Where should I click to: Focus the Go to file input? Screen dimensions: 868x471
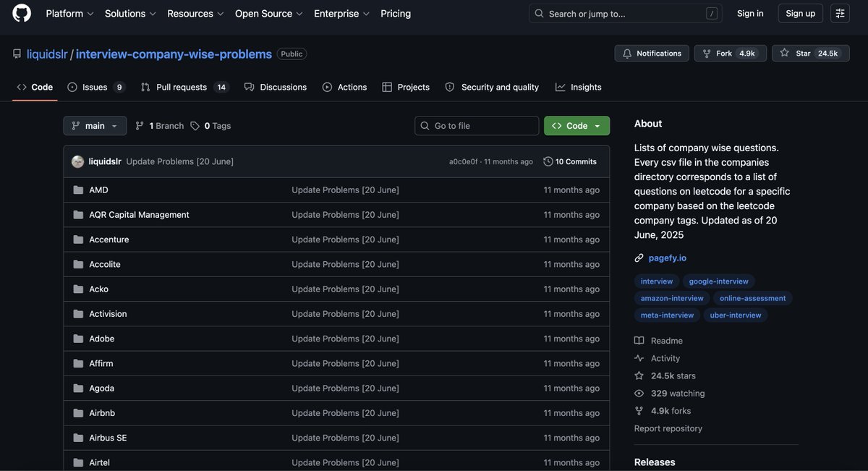tap(477, 126)
